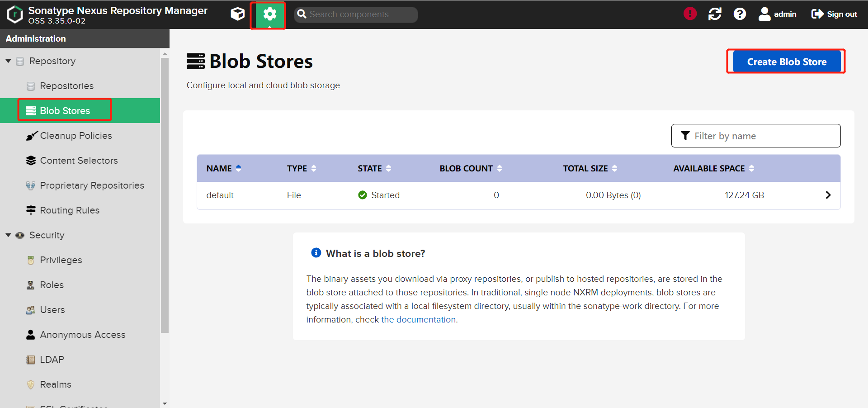Viewport: 868px width, 408px height.
Task: Open 'the documentation' link
Action: [x=419, y=319]
